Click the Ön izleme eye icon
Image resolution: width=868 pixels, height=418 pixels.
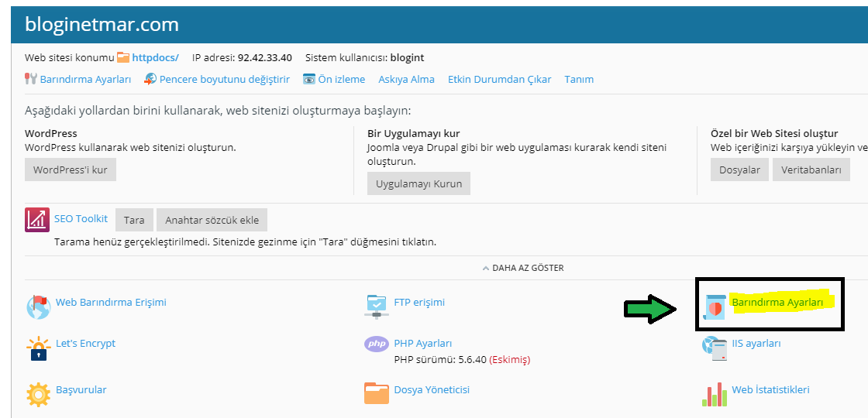[309, 79]
